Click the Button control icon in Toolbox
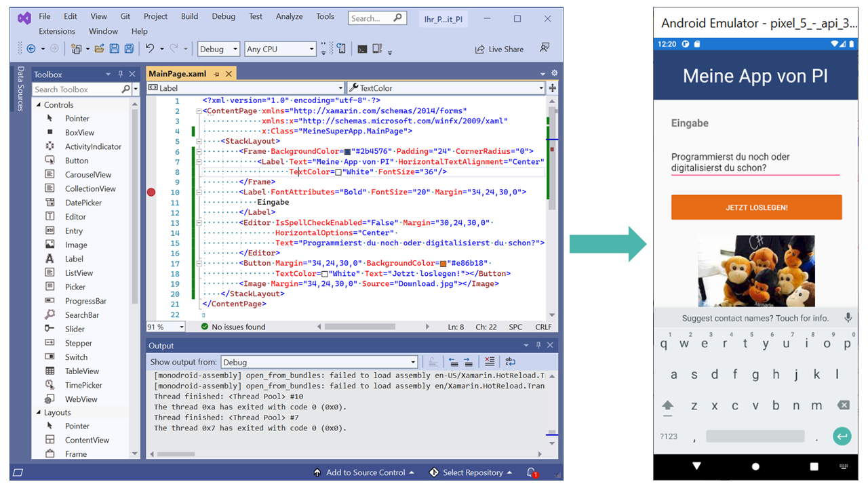Screen dimensions: 868x488 coord(50,161)
